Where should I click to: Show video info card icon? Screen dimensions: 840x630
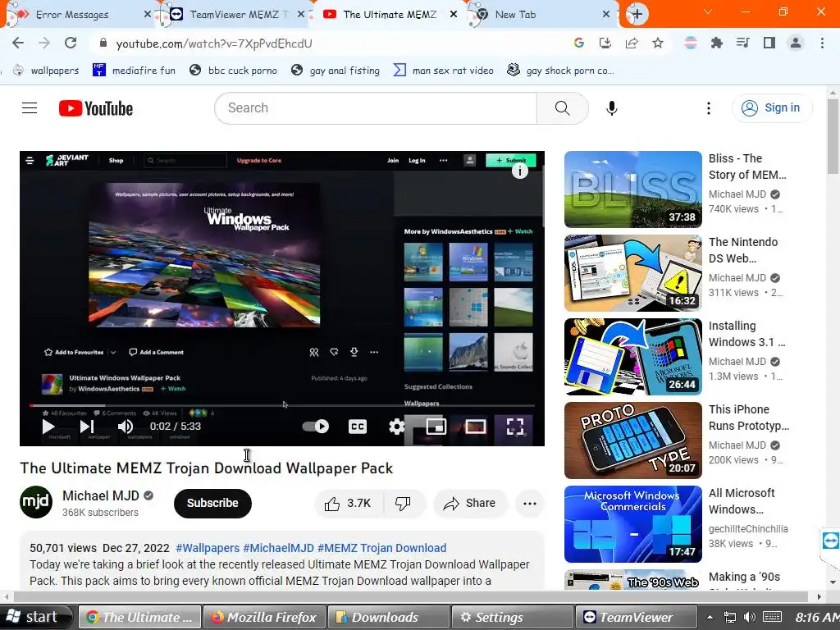pyautogui.click(x=519, y=171)
